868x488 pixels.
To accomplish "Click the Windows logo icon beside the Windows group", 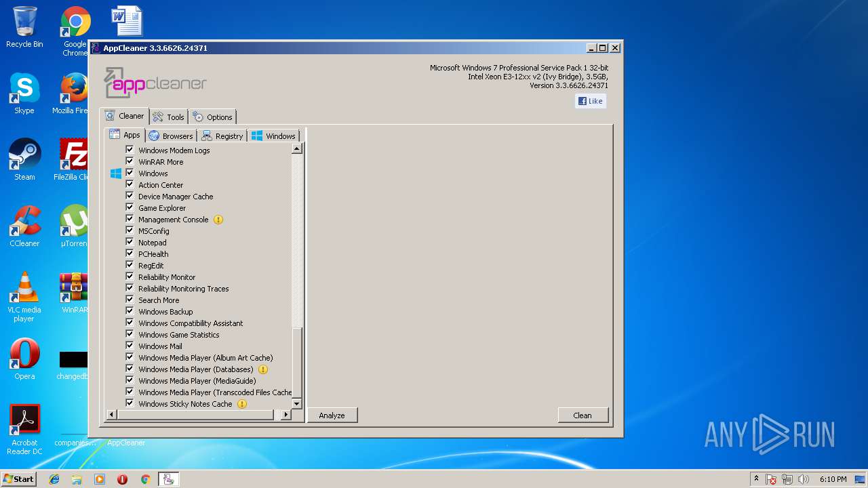I will point(116,174).
